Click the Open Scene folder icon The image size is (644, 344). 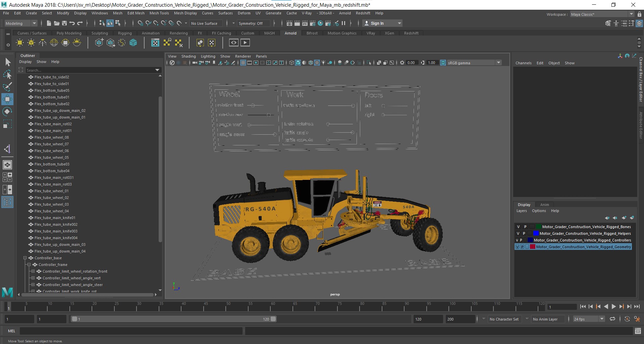(56, 23)
